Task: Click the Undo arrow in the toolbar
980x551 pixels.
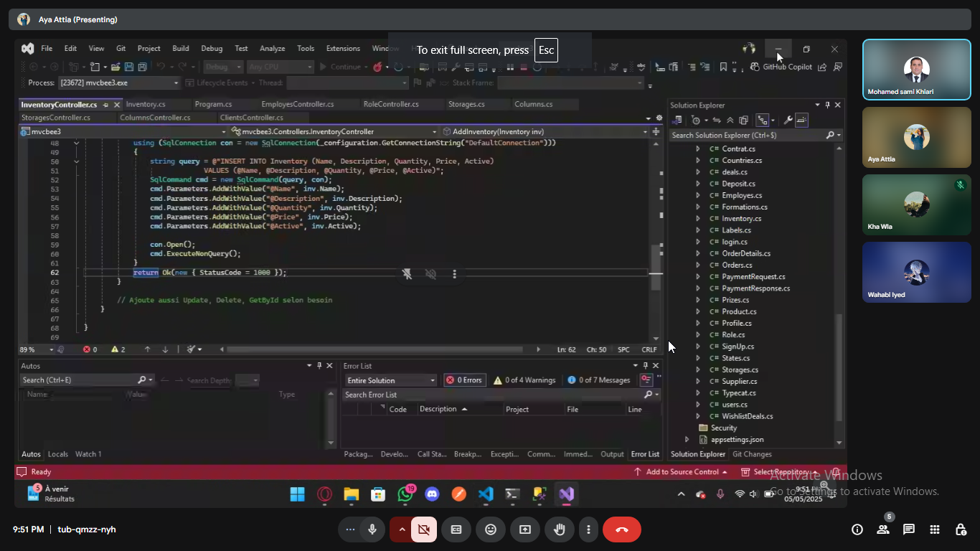Action: click(x=161, y=67)
